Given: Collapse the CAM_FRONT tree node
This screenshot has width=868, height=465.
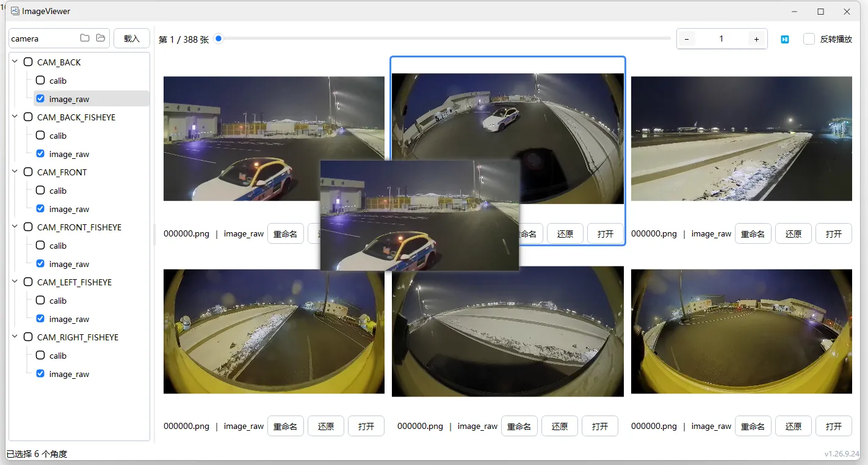Looking at the screenshot, I should click(15, 172).
